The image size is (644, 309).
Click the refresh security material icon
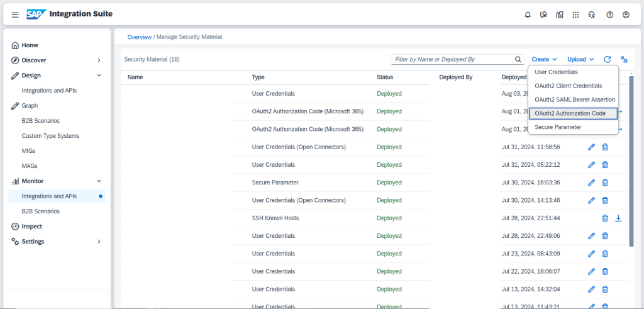[x=608, y=59]
